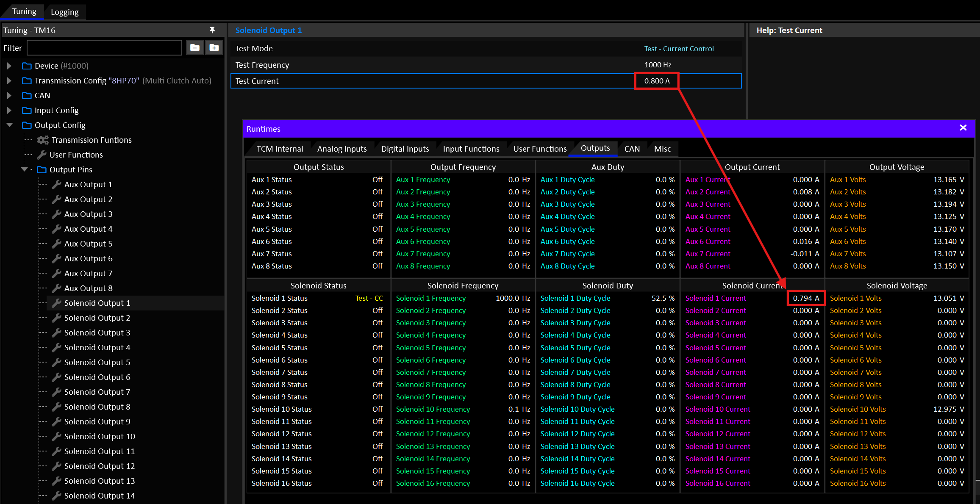The width and height of the screenshot is (980, 504).
Task: Click wrench icon next to Aux Output 8
Action: pyautogui.click(x=56, y=288)
